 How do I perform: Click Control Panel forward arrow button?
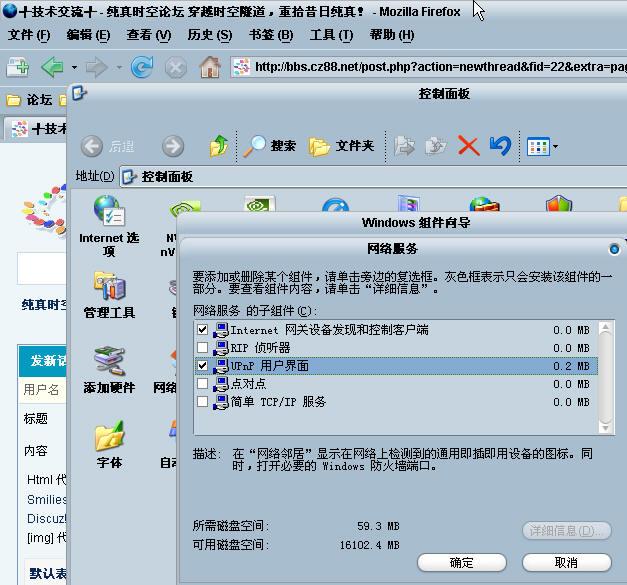tap(173, 146)
